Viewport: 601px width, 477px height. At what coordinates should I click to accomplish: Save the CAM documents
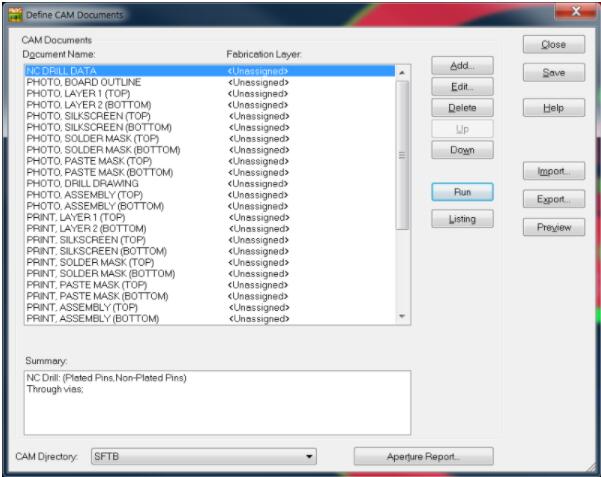(x=554, y=72)
